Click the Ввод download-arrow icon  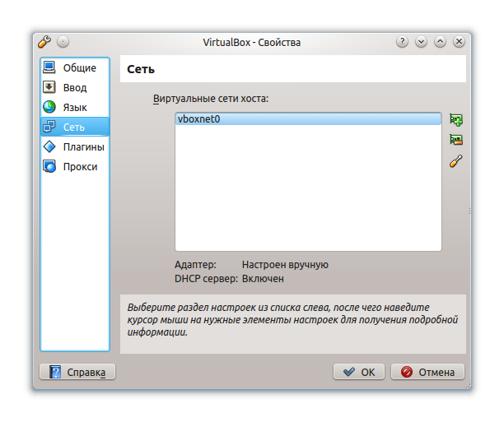49,87
